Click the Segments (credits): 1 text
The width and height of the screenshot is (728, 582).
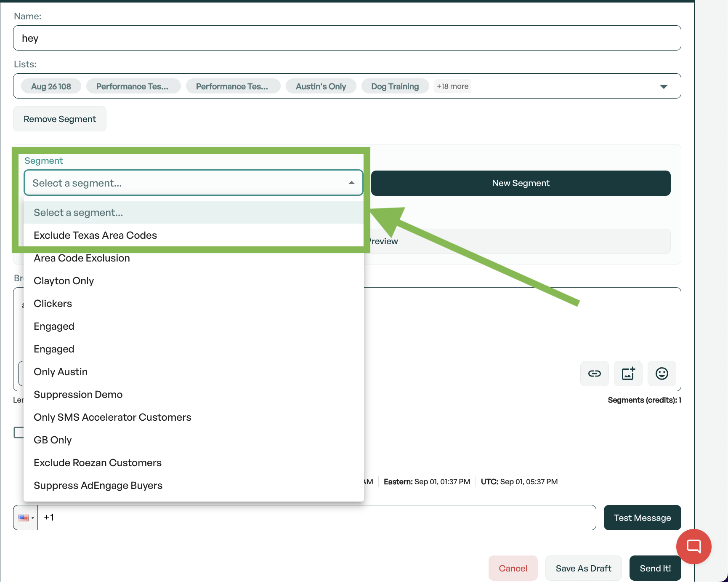[644, 400]
